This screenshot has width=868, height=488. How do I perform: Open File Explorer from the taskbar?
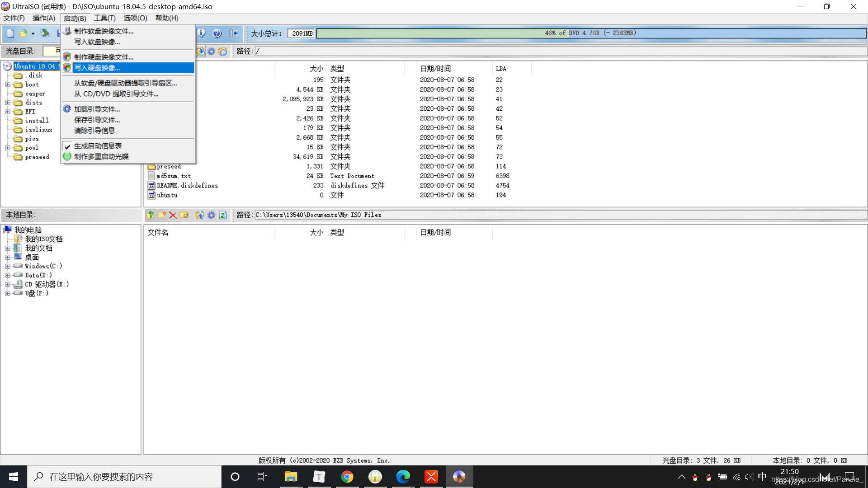coord(291,477)
